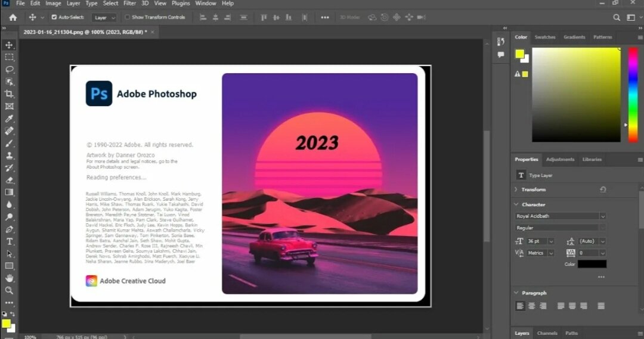
Task: Open the Filter menu
Action: 129,4
